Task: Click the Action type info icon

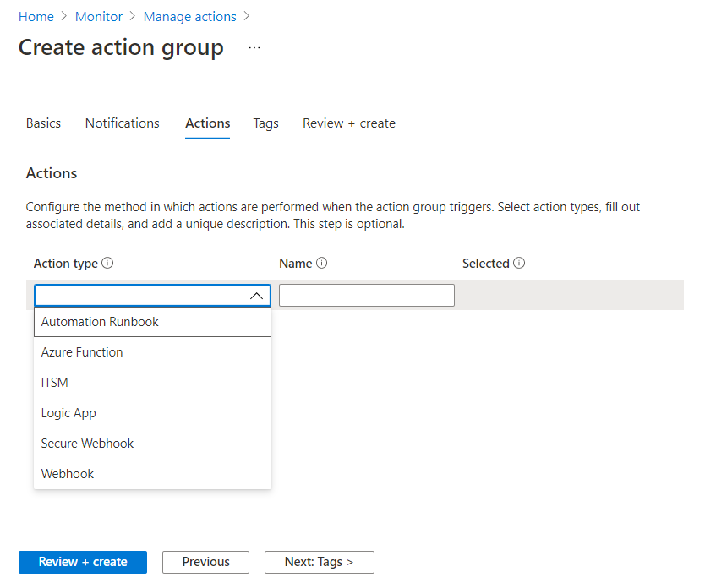Action: point(107,263)
